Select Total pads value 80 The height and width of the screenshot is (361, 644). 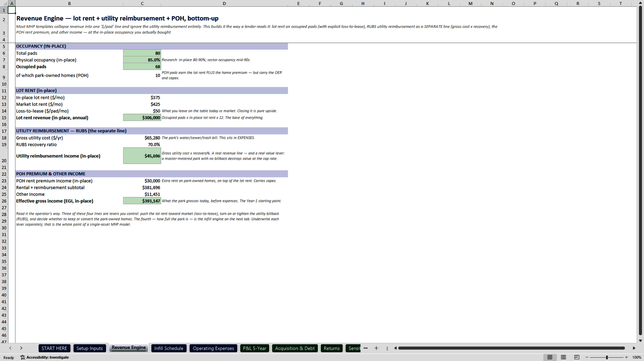click(142, 53)
